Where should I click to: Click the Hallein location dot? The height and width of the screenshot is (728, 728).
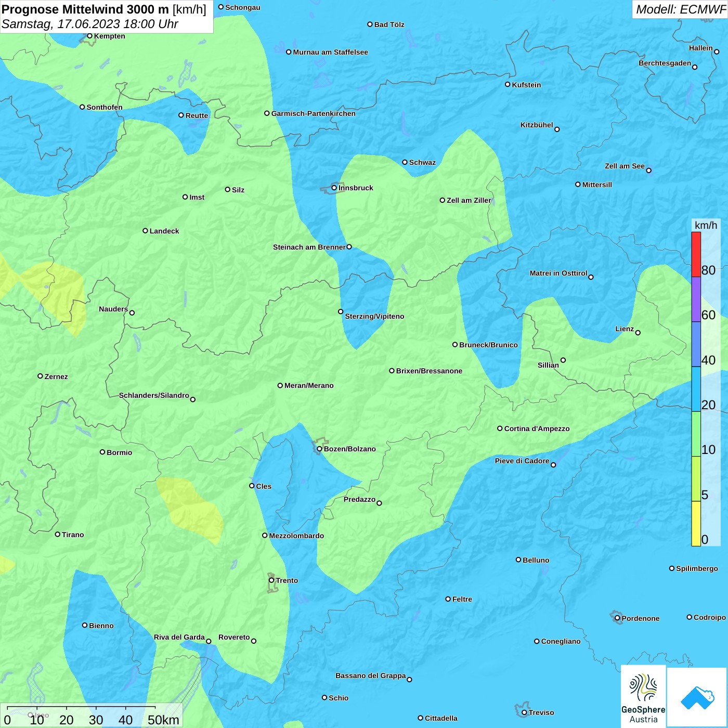pyautogui.click(x=717, y=51)
